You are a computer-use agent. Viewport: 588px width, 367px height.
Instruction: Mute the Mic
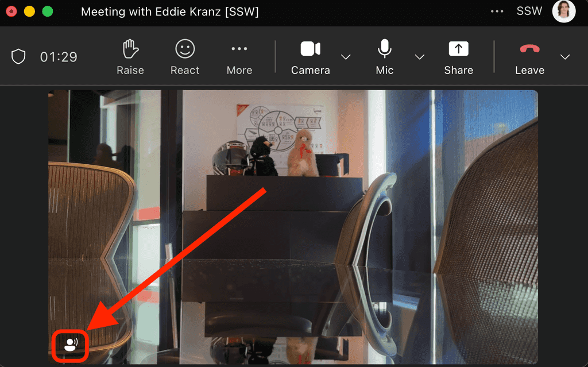point(385,57)
